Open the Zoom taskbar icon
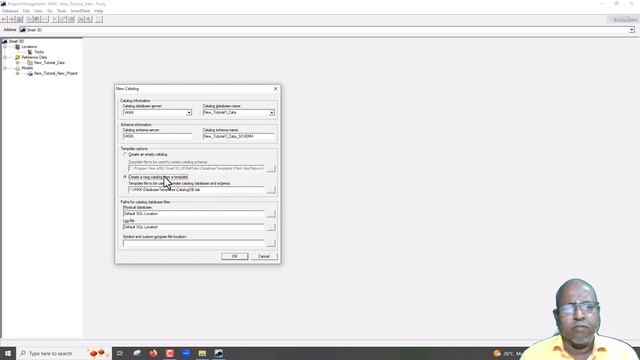Screen dimensions: 640x360 (186, 353)
